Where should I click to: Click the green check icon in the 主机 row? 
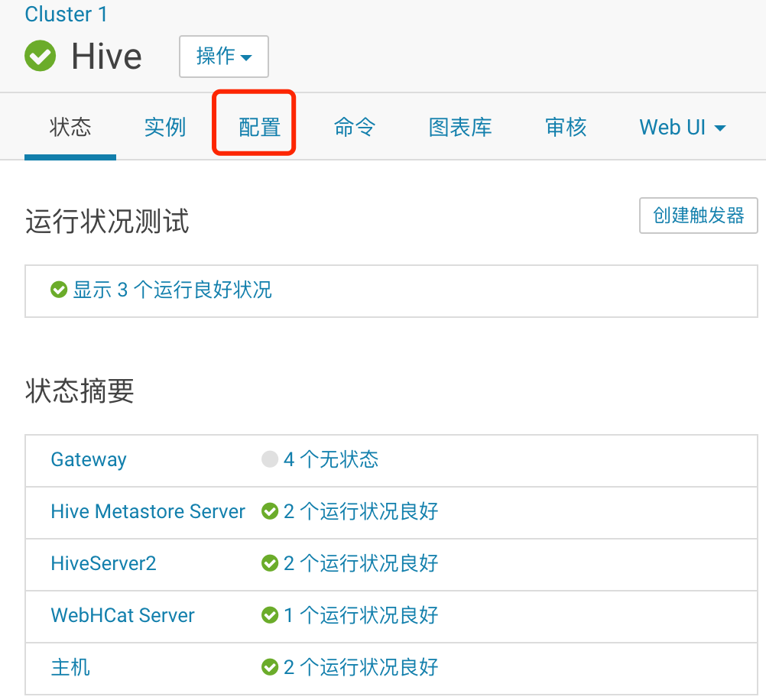coord(270,667)
